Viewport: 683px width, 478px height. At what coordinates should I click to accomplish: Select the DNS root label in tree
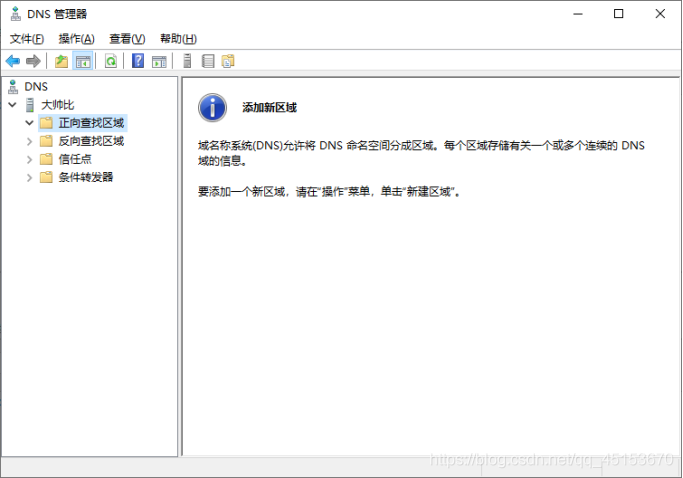[36, 87]
